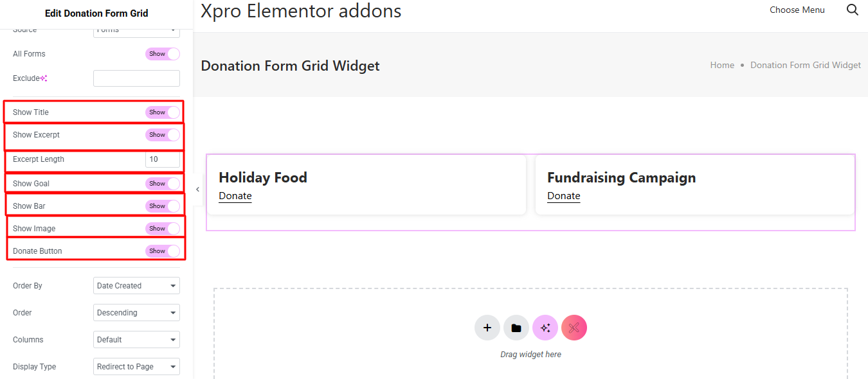The width and height of the screenshot is (868, 379).
Task: Expand the Order Descending dropdown
Action: point(136,313)
